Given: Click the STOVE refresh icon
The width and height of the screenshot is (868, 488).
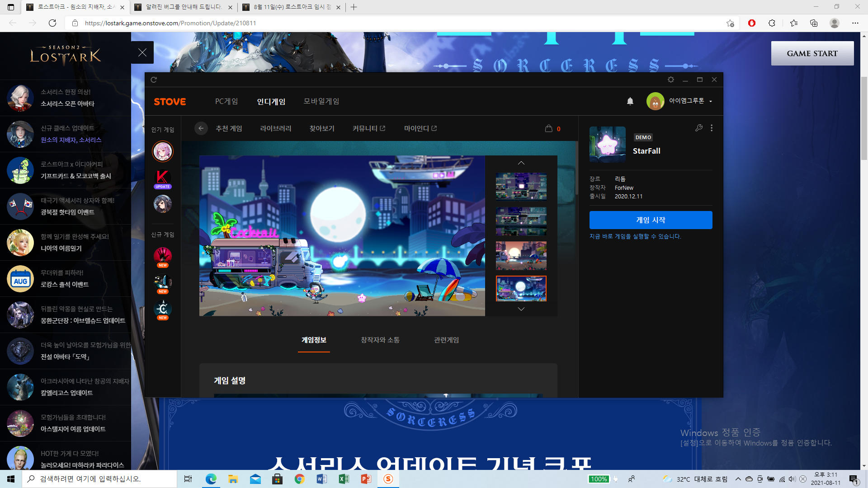Looking at the screenshot, I should (154, 80).
